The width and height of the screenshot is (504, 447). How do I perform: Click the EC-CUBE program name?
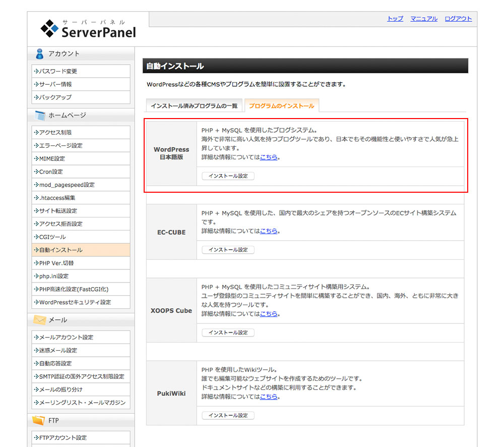tap(171, 232)
